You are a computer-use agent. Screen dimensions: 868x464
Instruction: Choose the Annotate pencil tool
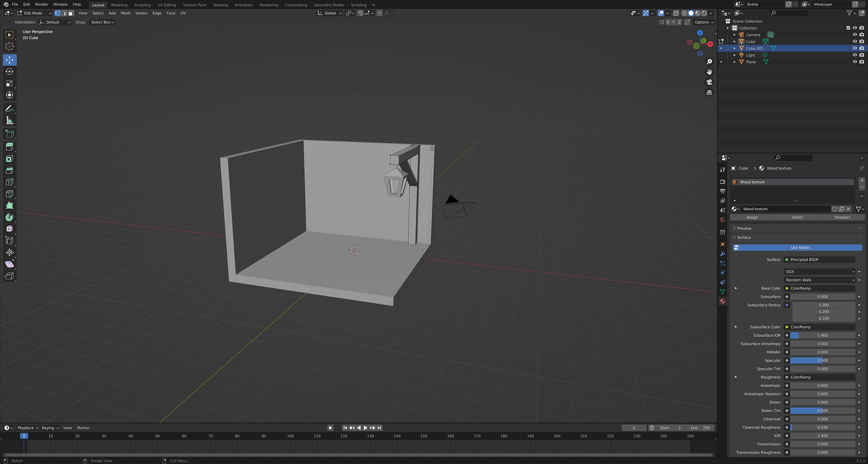pyautogui.click(x=9, y=109)
